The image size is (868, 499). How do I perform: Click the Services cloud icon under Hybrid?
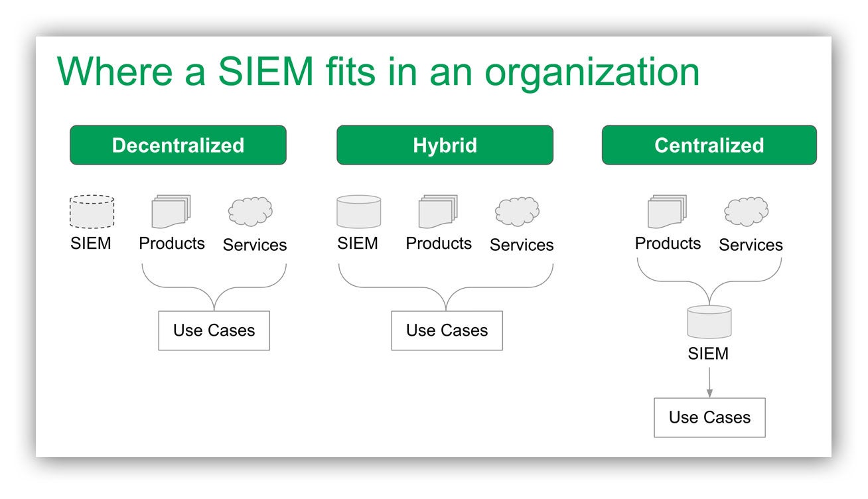pyautogui.click(x=517, y=212)
